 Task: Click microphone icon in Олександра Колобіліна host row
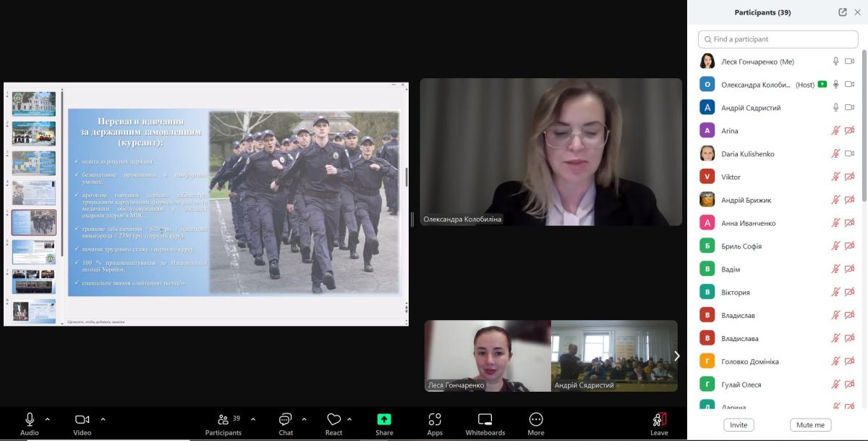835,85
